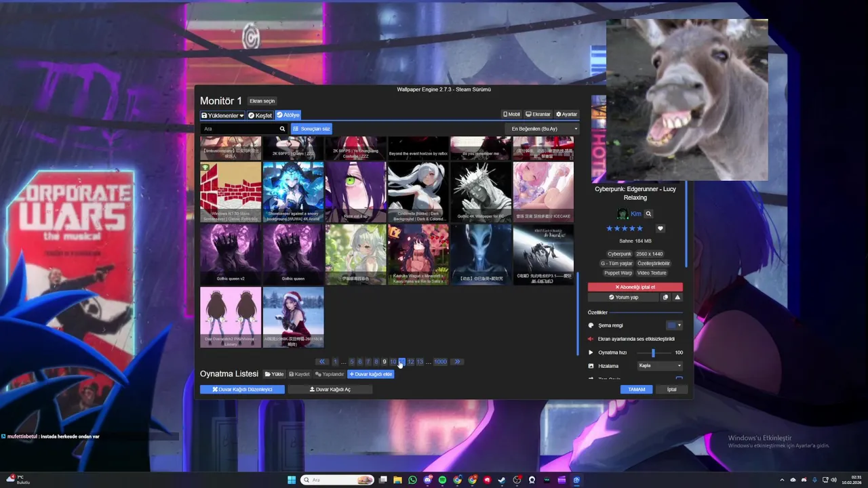Jump to the first results page arrow
The width and height of the screenshot is (868, 488).
tap(322, 362)
